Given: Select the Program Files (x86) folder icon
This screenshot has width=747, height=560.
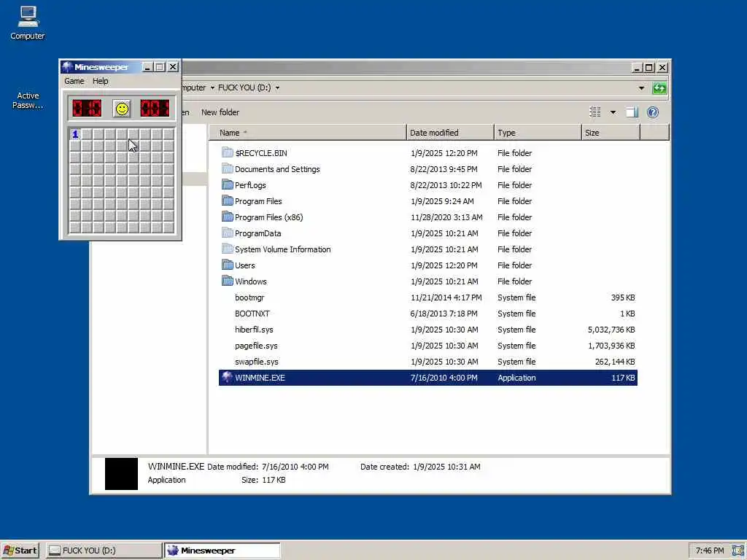Looking at the screenshot, I should tap(228, 217).
